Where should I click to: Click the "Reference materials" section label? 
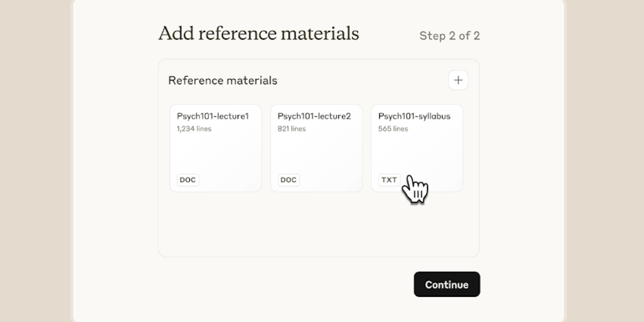point(223,80)
